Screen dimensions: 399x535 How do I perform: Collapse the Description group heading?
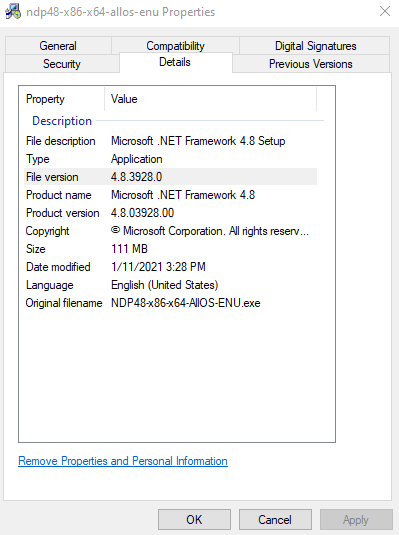pos(62,121)
